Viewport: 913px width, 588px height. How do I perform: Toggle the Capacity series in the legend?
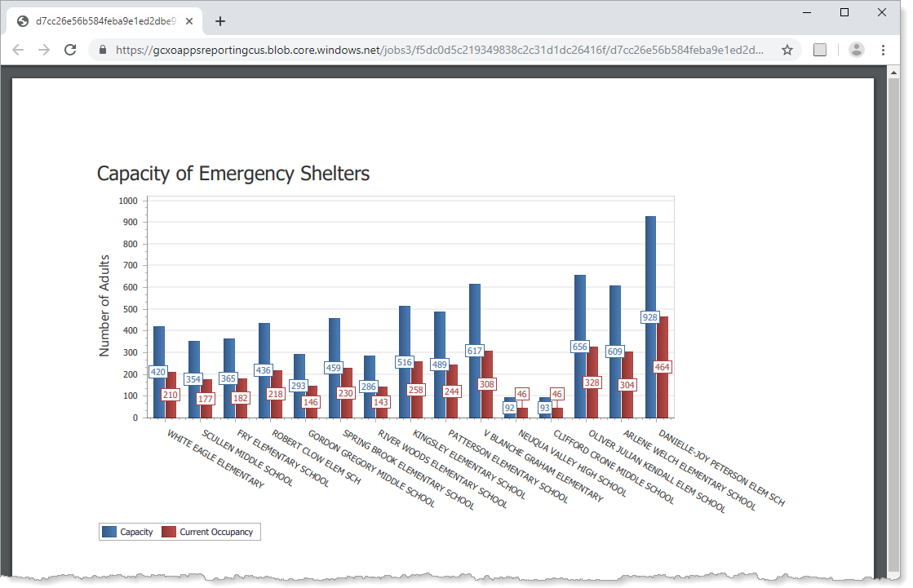coord(136,531)
